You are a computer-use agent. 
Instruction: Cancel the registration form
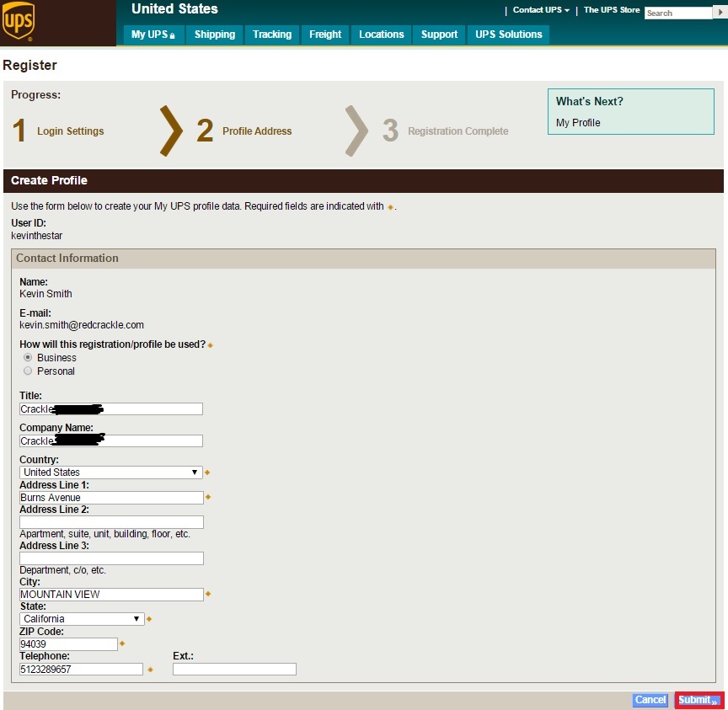pyautogui.click(x=650, y=700)
